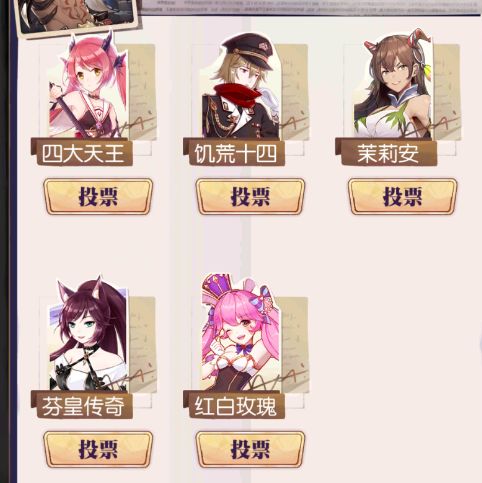Vote for 饥荒十四 using 投票 button
The image size is (482, 483).
(250, 196)
